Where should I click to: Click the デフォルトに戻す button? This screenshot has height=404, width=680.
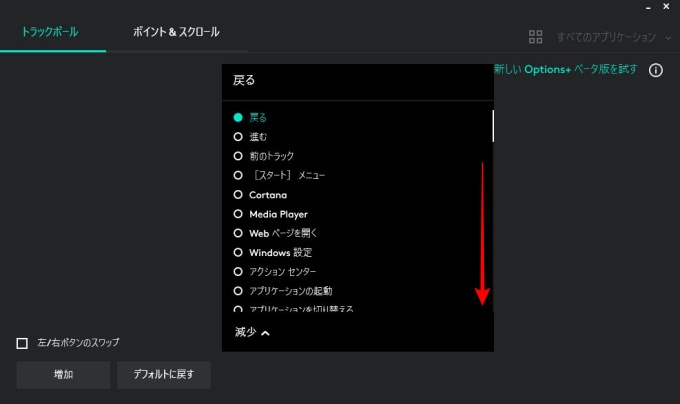[x=164, y=375]
